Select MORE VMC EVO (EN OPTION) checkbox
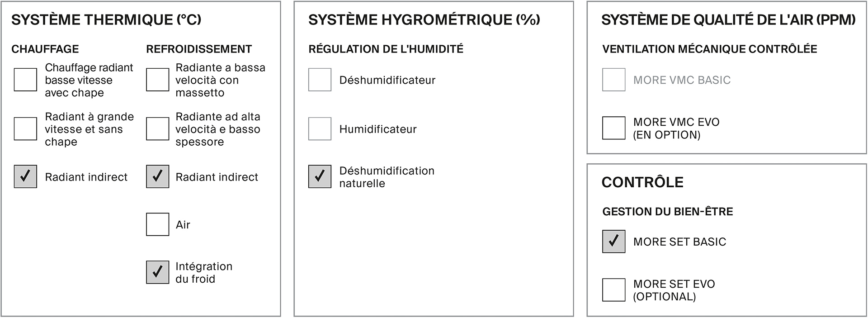This screenshot has width=868, height=318. pyautogui.click(x=613, y=128)
